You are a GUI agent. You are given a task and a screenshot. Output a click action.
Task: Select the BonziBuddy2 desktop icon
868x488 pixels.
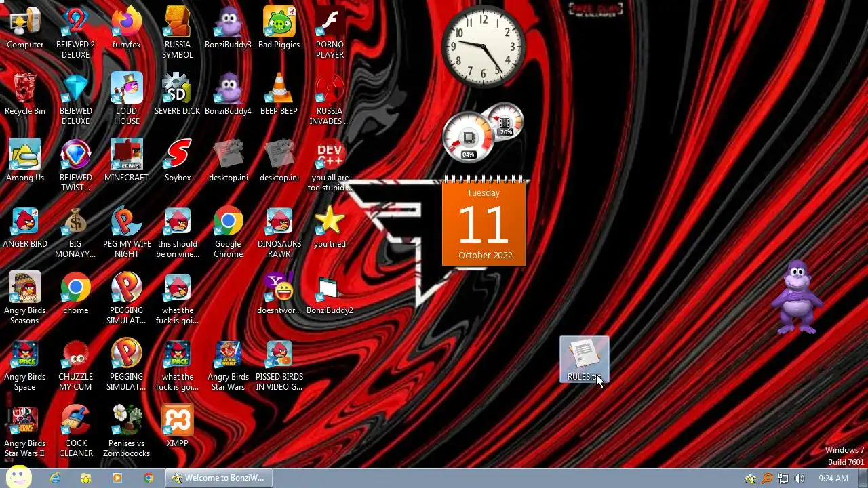click(330, 293)
